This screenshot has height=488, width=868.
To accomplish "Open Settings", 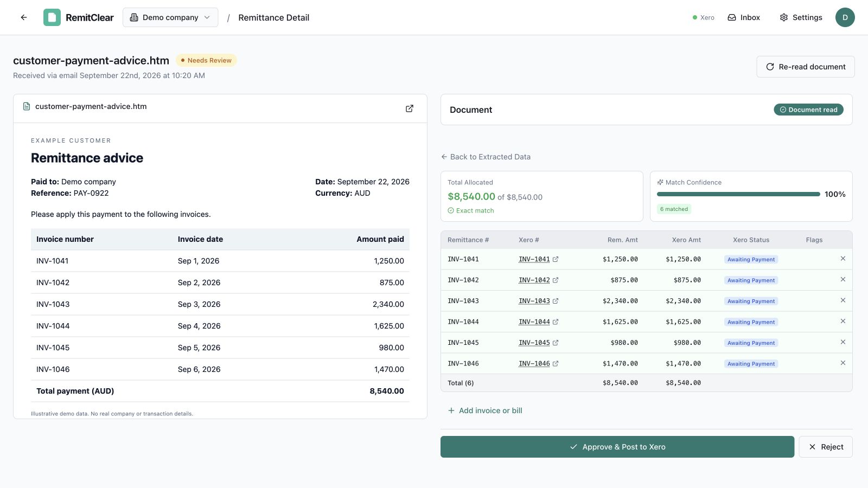I will click(x=801, y=17).
